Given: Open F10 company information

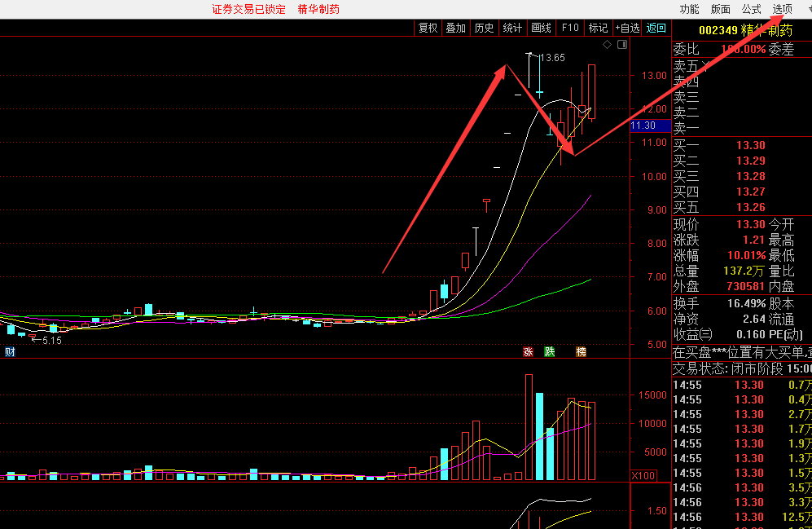Looking at the screenshot, I should tap(570, 28).
